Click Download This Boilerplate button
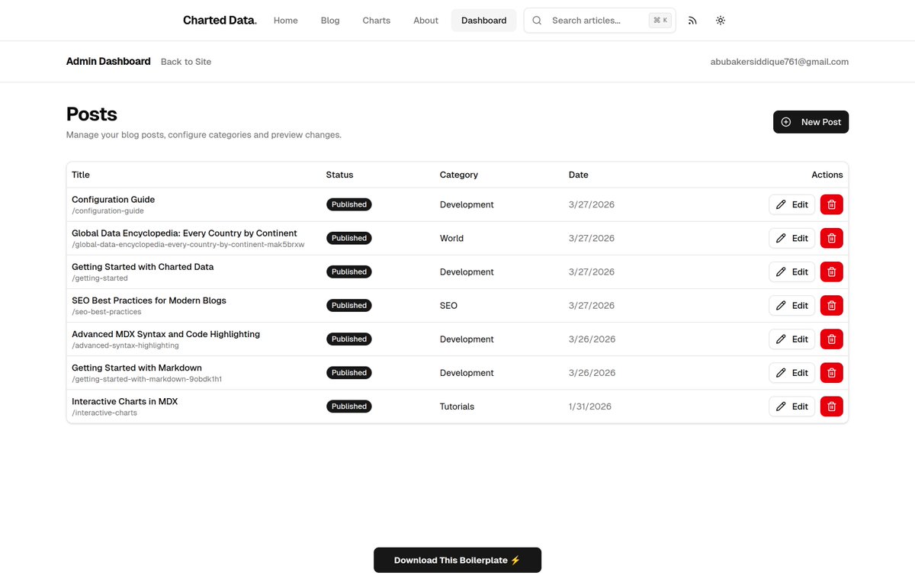 point(457,560)
